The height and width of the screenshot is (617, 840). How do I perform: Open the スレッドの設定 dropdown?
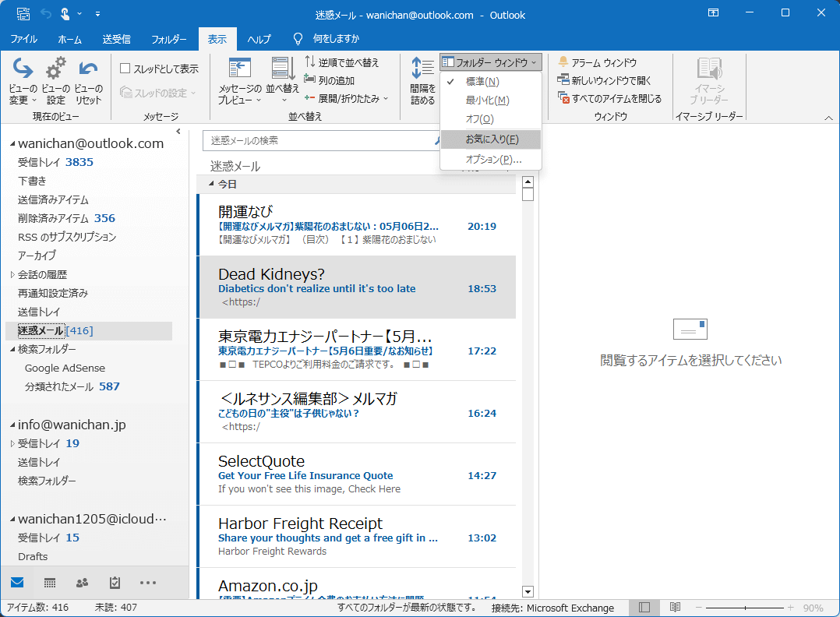159,93
